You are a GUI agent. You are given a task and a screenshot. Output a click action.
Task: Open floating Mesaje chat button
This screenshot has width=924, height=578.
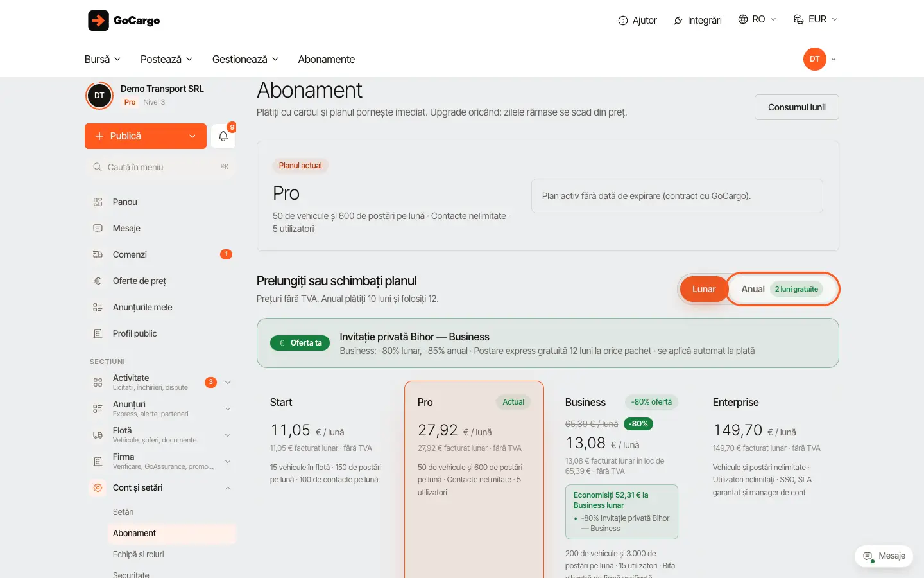[884, 556]
